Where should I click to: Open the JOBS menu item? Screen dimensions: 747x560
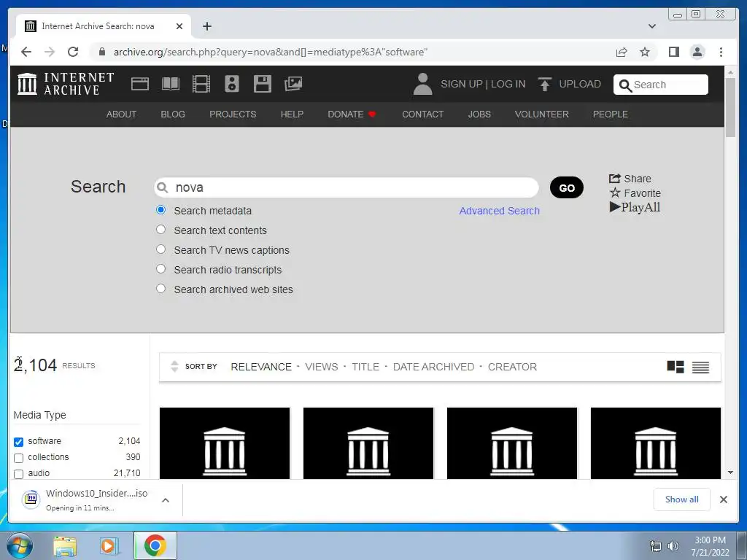pos(479,114)
